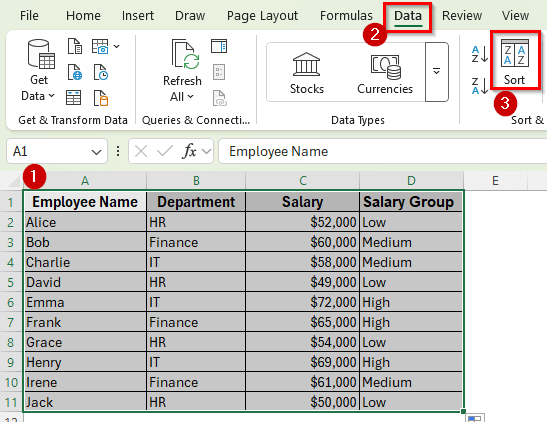Sort Z to A descending

pos(480,86)
